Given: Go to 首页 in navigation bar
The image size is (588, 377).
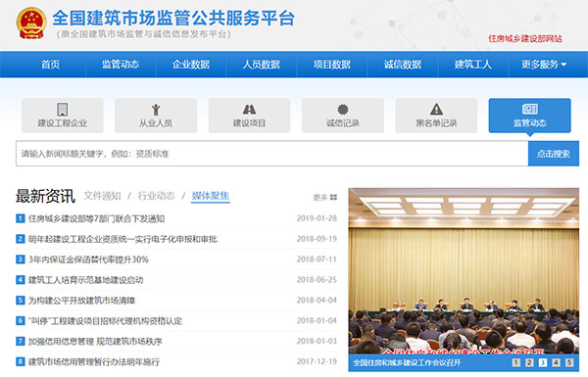Looking at the screenshot, I should pyautogui.click(x=50, y=65).
